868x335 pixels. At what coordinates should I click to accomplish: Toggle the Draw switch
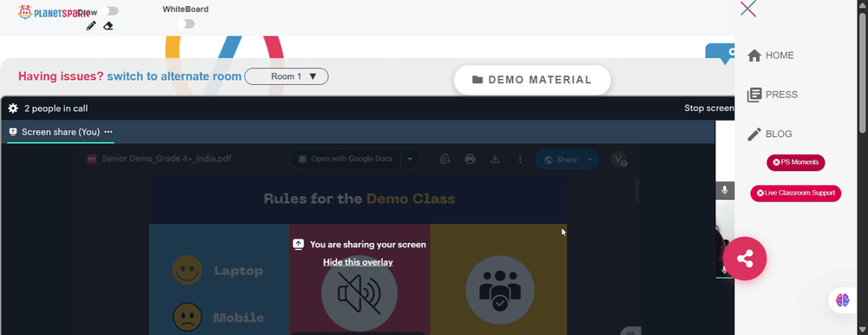[x=109, y=11]
